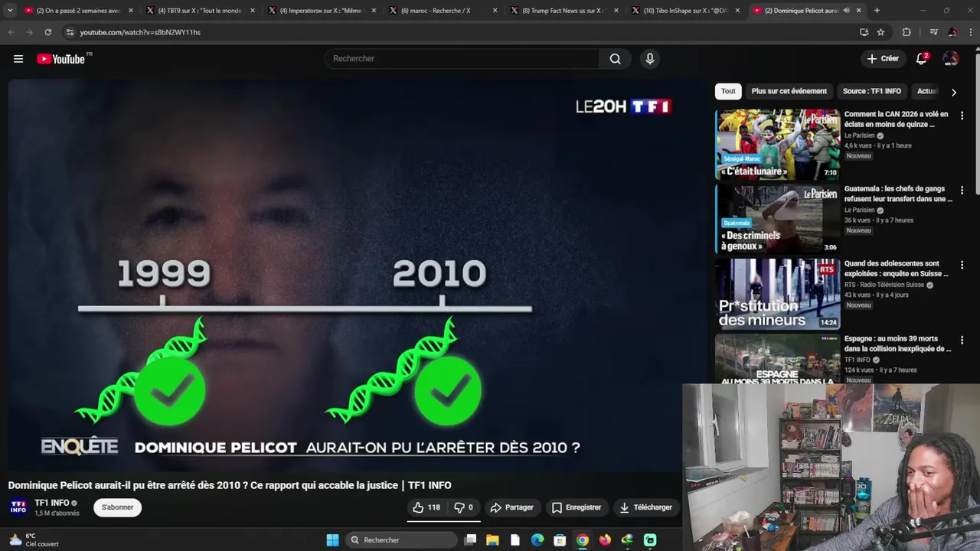Viewport: 980px width, 551px height.
Task: Click 'Le Parisien' channel under CAN 2026 video
Action: [x=859, y=135]
